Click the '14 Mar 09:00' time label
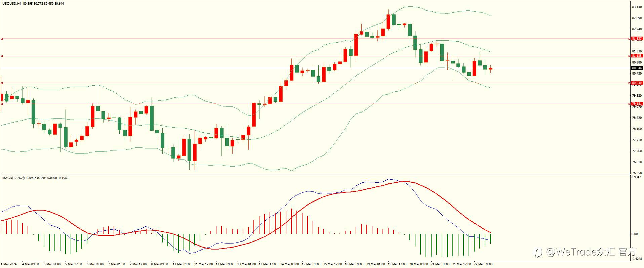This screenshot has width=644, height=268. 289,264
